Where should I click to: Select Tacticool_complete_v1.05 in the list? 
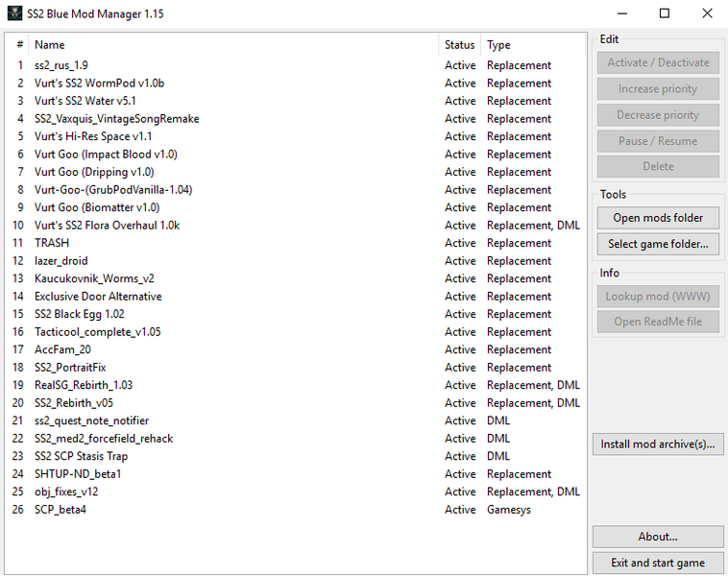295,332
